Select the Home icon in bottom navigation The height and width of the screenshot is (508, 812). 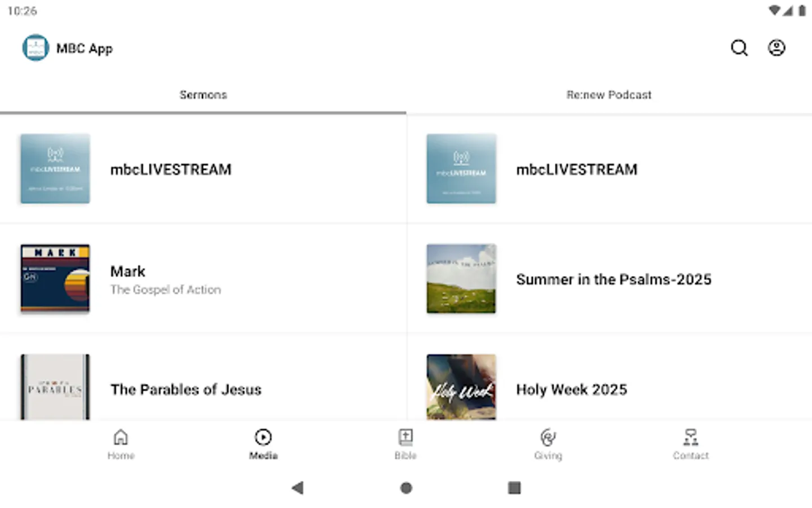[121, 443]
